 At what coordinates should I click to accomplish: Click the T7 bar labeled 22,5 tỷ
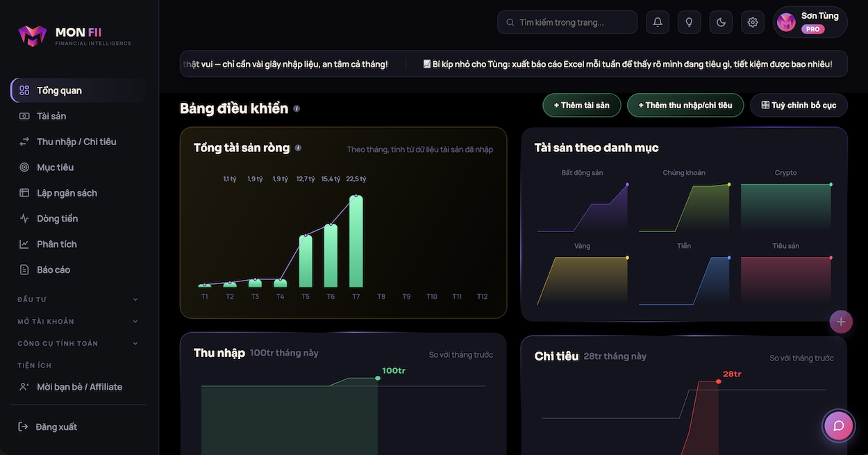click(x=356, y=241)
